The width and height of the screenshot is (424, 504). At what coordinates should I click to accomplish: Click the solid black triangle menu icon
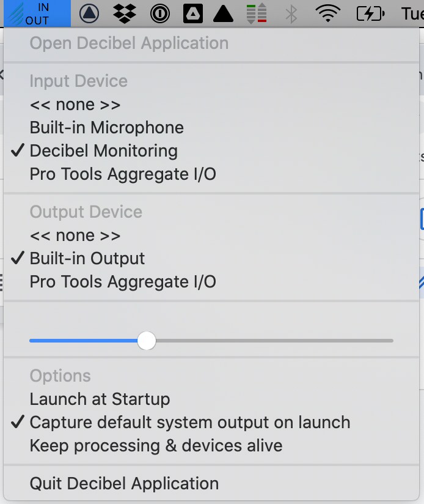[224, 13]
